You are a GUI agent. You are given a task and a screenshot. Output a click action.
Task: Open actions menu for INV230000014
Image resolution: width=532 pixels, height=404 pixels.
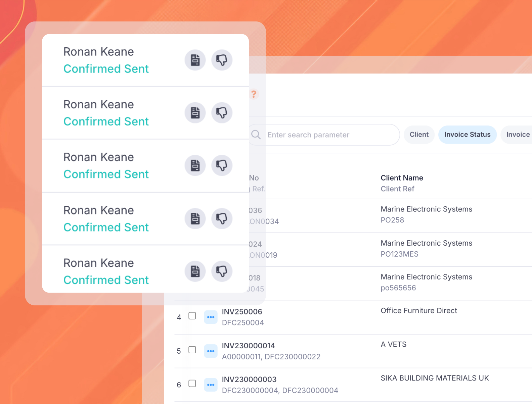coord(211,351)
